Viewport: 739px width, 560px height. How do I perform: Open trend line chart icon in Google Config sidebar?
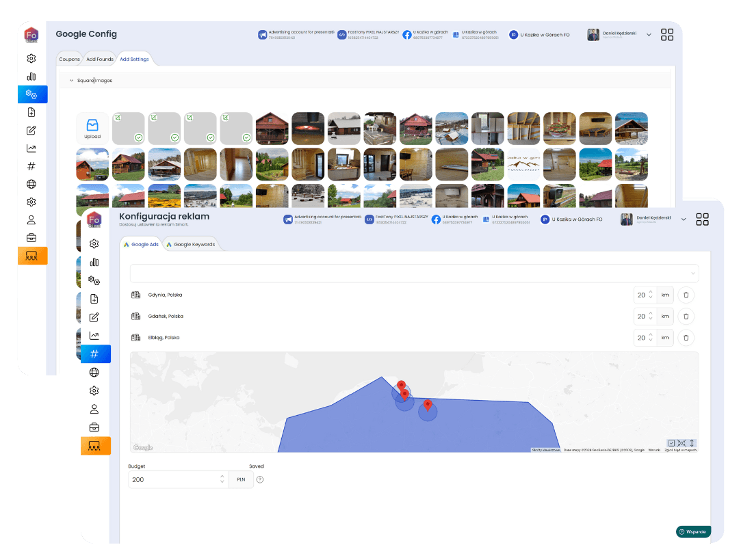pyautogui.click(x=31, y=148)
